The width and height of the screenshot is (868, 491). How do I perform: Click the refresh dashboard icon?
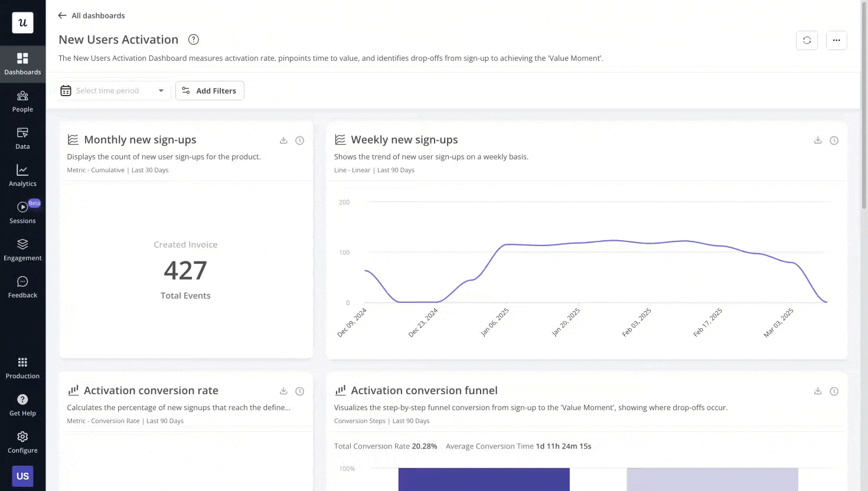click(x=807, y=40)
